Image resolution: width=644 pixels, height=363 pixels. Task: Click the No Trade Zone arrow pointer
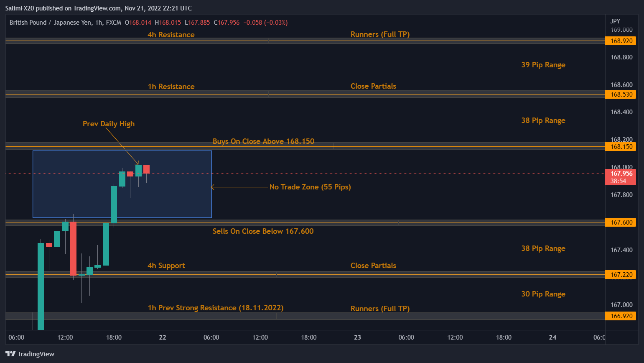pos(213,187)
